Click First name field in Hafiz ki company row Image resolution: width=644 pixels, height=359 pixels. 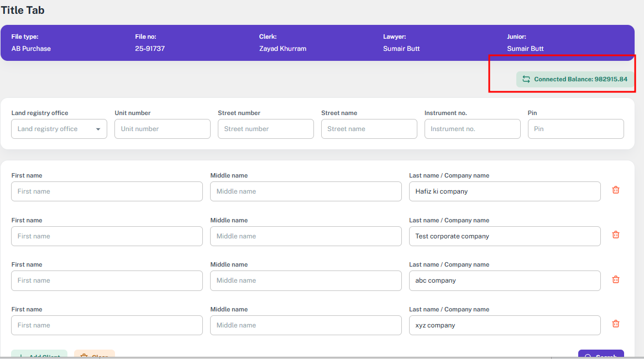[x=107, y=191]
